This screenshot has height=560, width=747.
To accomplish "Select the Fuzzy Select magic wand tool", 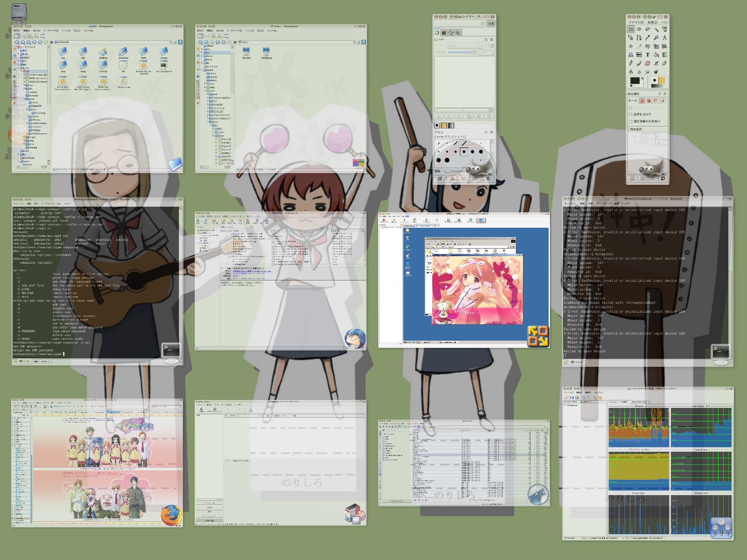I will [656, 29].
